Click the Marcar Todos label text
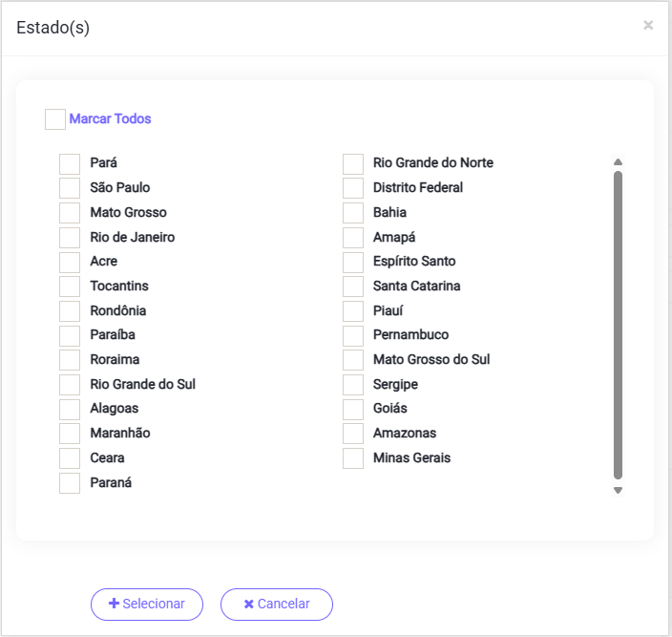672x637 pixels. [110, 119]
